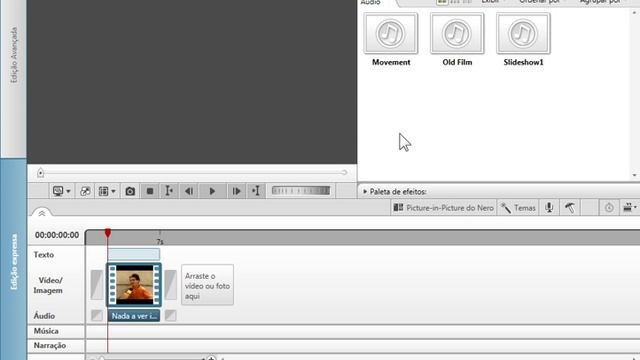Open the clapperboard dropdown icon
This screenshot has width=640, height=360.
(x=630, y=208)
